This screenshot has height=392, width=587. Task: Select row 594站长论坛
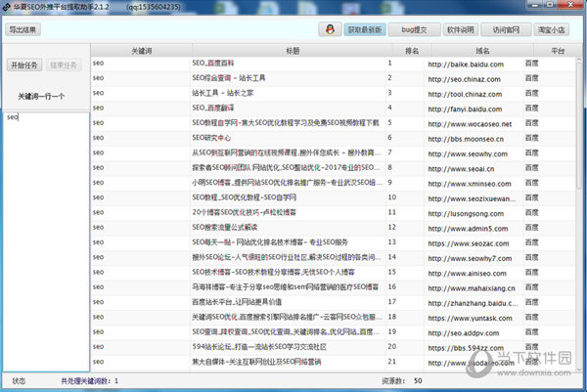[334, 347]
